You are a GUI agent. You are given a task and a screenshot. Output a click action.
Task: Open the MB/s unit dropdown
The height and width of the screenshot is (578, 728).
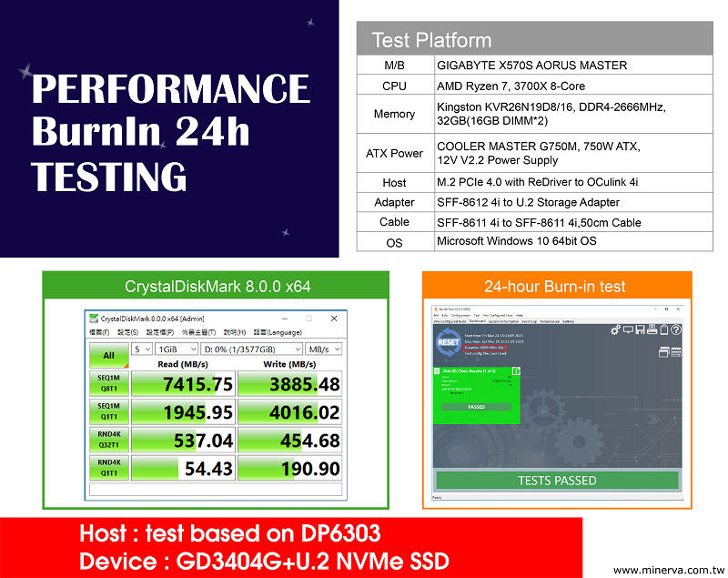click(324, 350)
